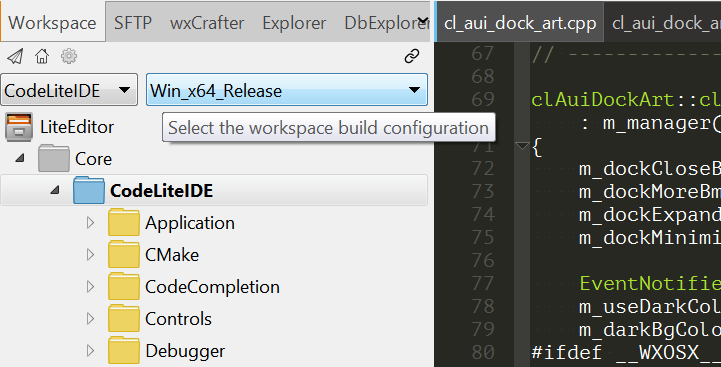
Task: Click the Application folder icon
Action: (124, 222)
